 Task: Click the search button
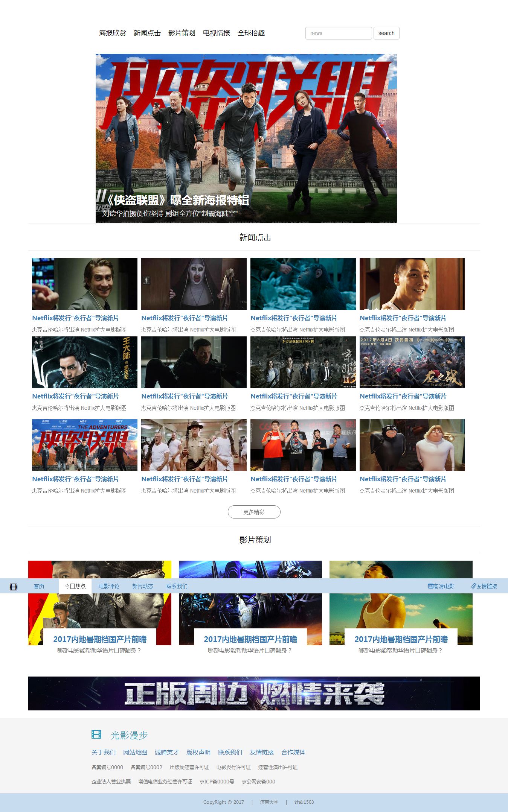386,33
